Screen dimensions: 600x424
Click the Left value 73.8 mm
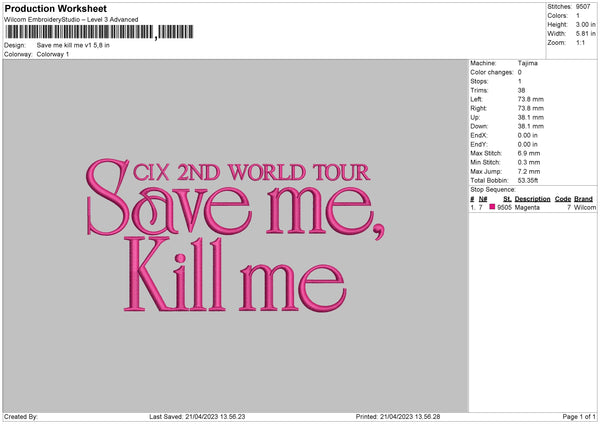[x=530, y=99]
